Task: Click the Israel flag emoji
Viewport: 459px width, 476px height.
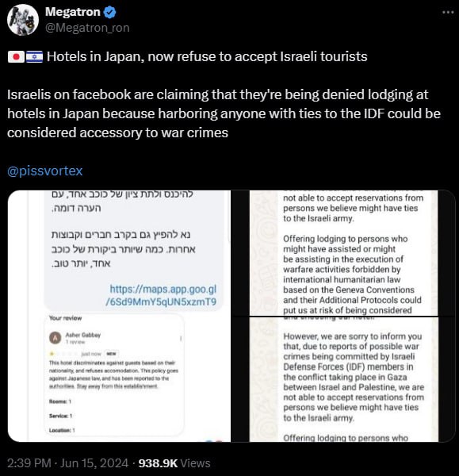Action: (34, 57)
